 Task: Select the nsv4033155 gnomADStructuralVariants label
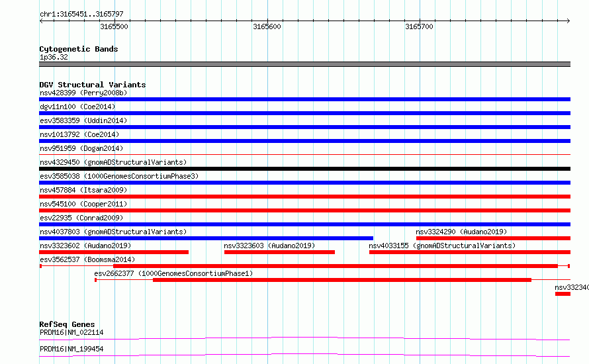pos(442,246)
